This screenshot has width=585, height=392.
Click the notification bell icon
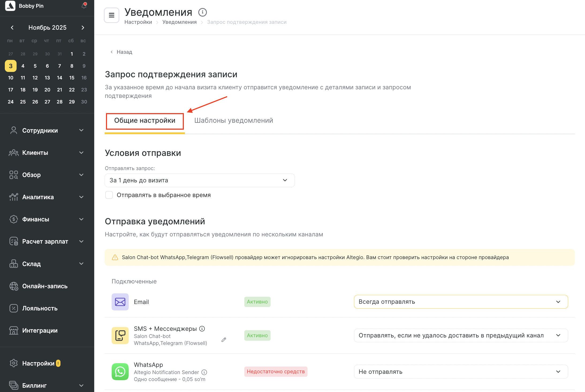coord(84,6)
